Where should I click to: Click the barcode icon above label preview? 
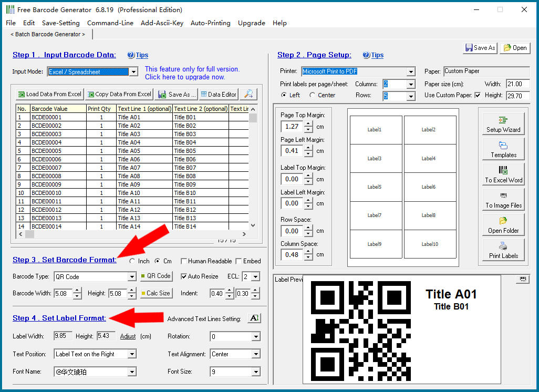pos(523,279)
